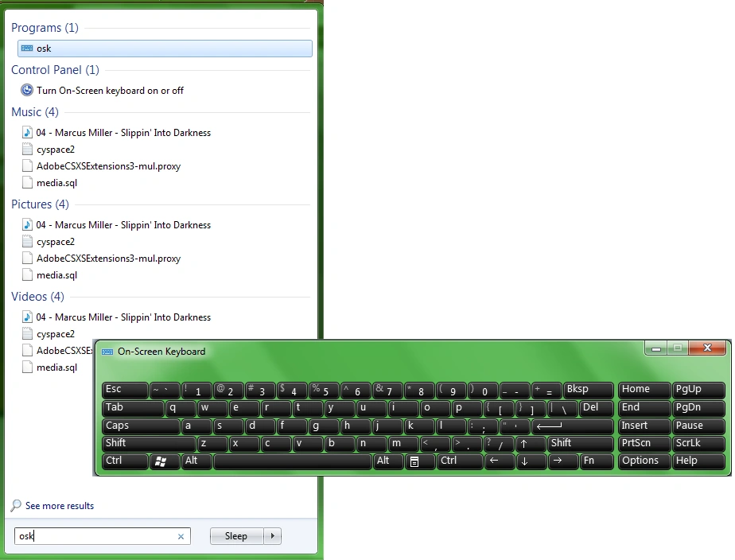The image size is (735, 560).
Task: Toggle the left Alt key
Action: click(x=196, y=461)
